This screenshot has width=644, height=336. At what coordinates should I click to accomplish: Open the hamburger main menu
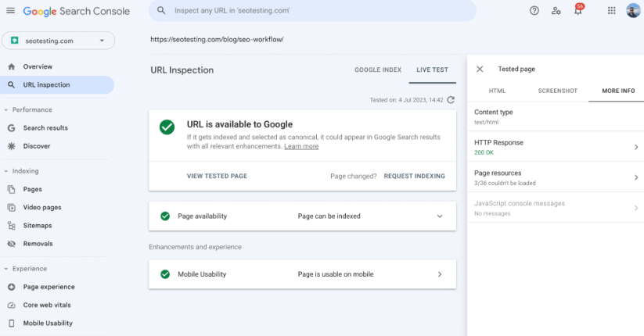tap(11, 11)
